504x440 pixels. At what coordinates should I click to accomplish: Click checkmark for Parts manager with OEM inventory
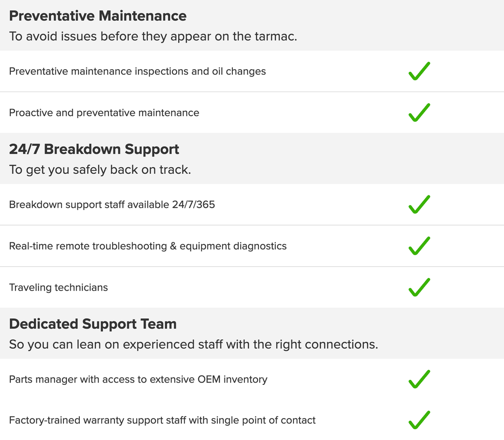click(x=419, y=379)
